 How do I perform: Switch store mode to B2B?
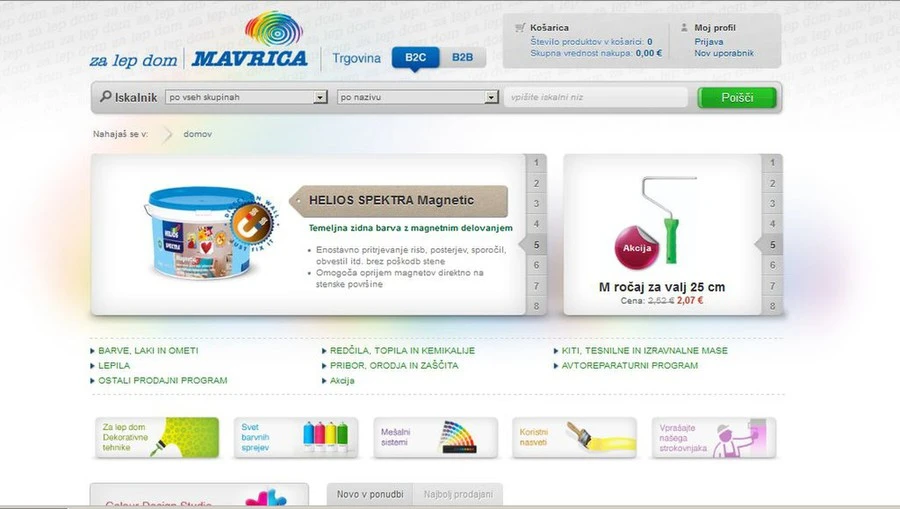(462, 58)
